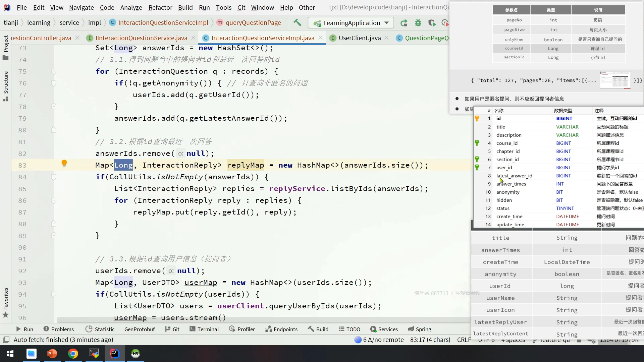Click the Build Project hammer icon
644x362 pixels.
[x=297, y=23]
